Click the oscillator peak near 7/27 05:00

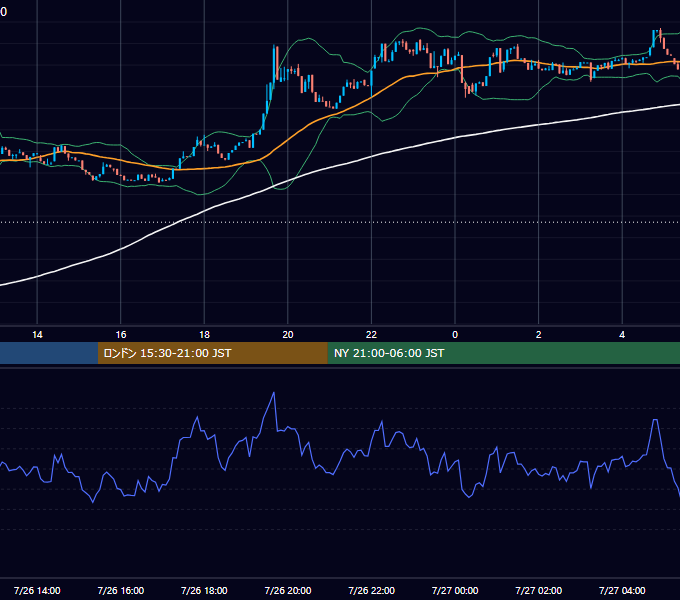655,420
